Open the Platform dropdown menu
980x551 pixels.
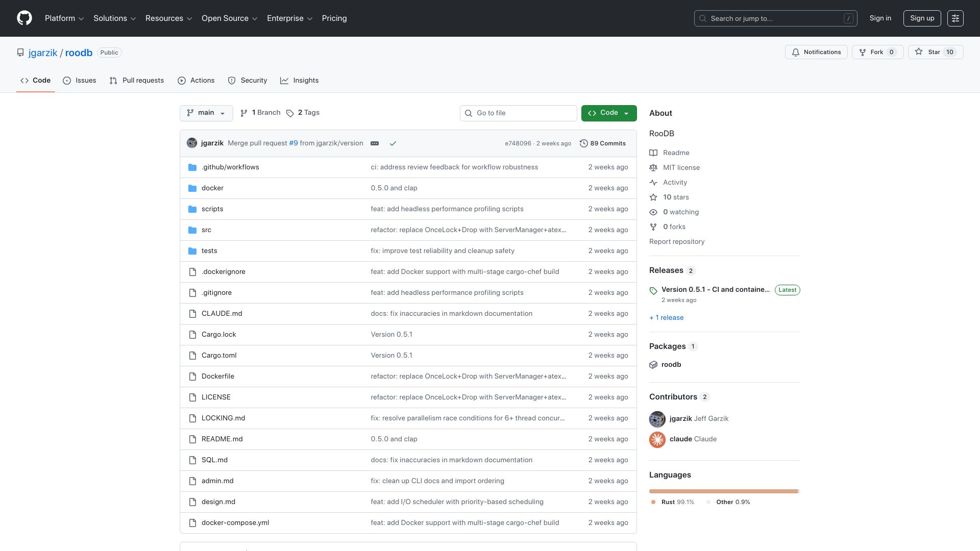[64, 18]
